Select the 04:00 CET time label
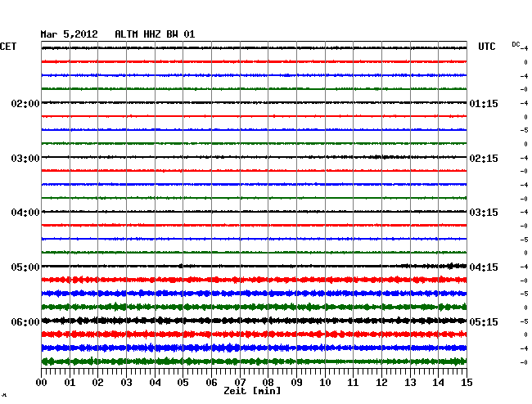The image size is (532, 404). (25, 213)
